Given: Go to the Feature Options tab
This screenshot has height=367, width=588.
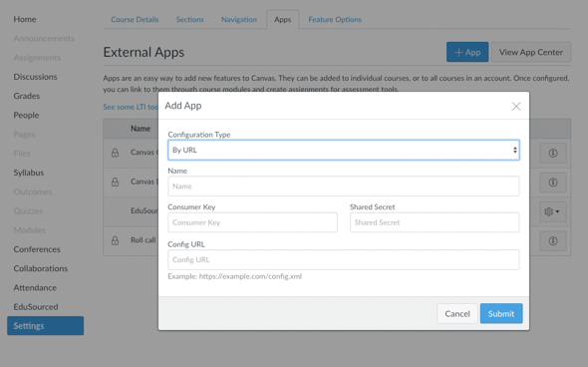Looking at the screenshot, I should 335,20.
